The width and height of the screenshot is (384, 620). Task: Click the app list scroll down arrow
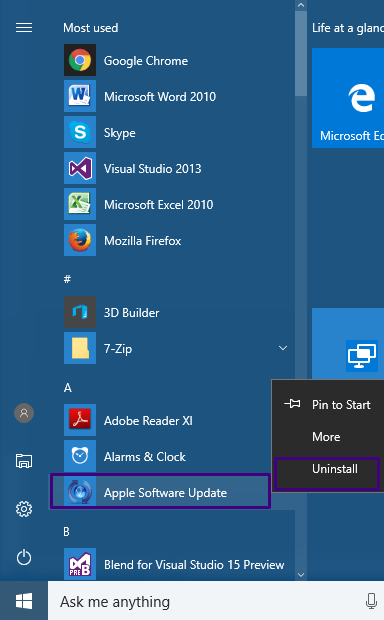(301, 575)
